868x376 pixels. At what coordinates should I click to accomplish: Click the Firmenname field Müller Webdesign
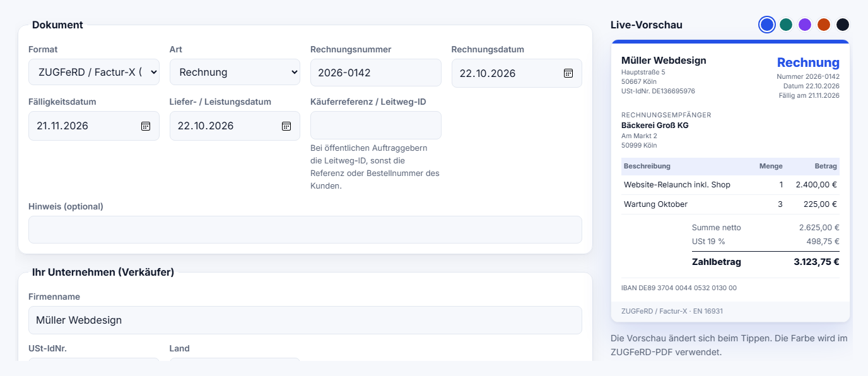coord(305,320)
